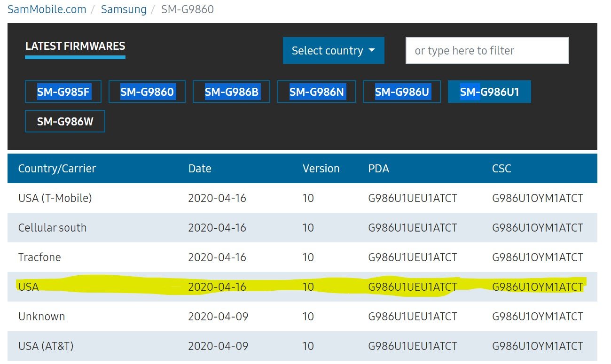The width and height of the screenshot is (611, 364).
Task: Click the SM-G9860 breadcrumb text
Action: tap(187, 9)
